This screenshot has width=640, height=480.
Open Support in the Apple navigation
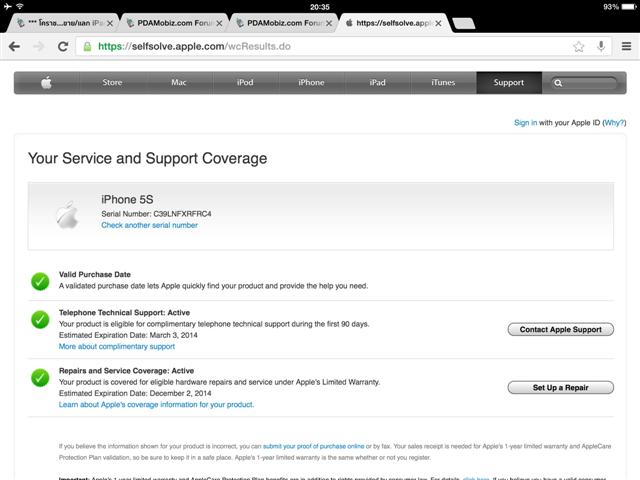coord(509,83)
